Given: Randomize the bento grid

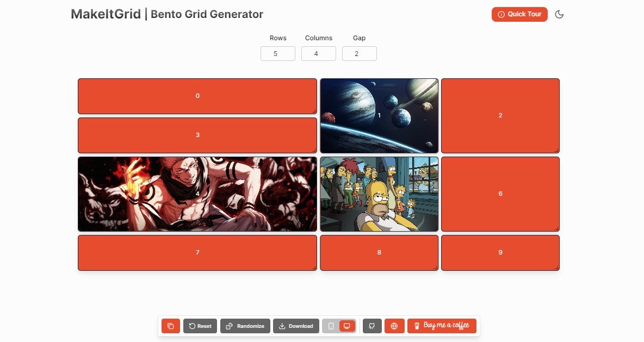Looking at the screenshot, I should (x=245, y=326).
